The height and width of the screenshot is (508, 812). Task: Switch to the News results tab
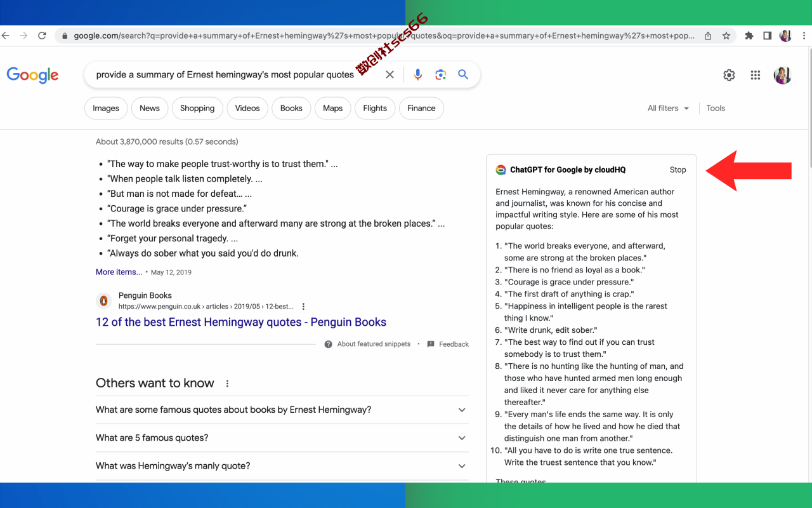click(x=150, y=108)
